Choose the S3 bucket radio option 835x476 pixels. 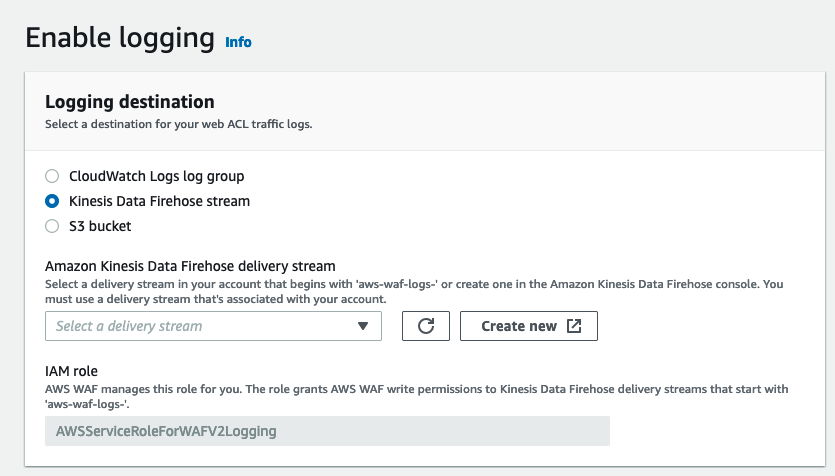tap(52, 226)
